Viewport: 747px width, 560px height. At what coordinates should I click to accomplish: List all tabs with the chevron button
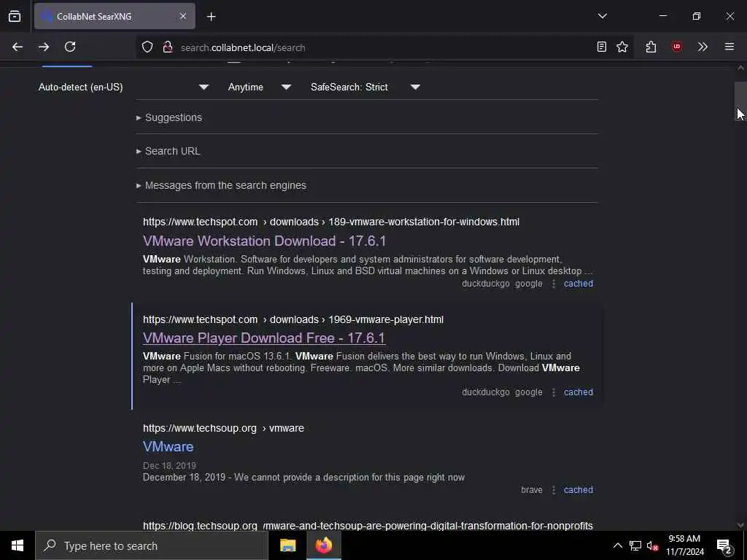(603, 16)
